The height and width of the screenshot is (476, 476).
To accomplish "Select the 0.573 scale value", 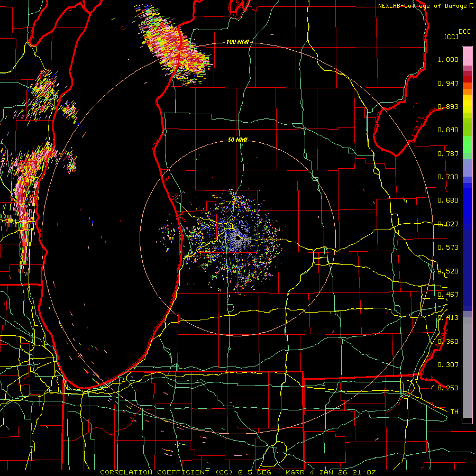I will click(x=448, y=248).
